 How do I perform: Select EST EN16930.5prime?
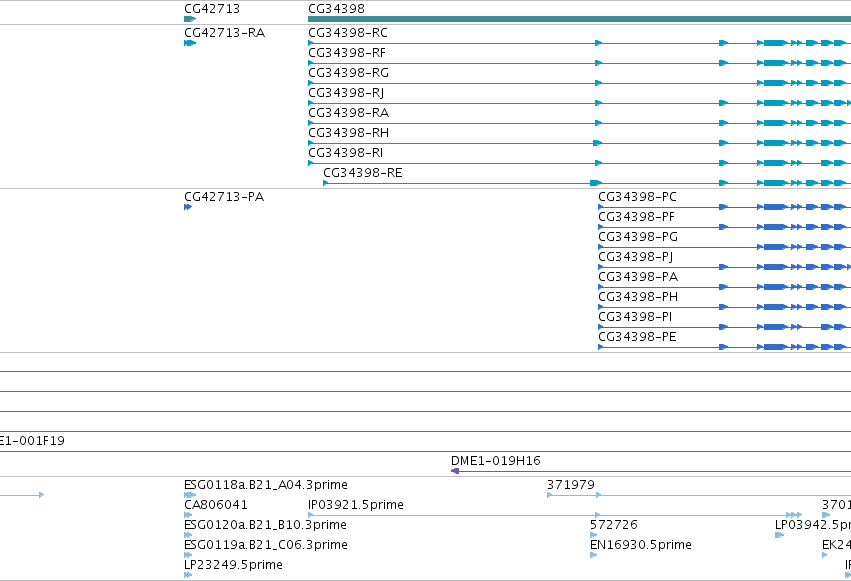point(640,545)
